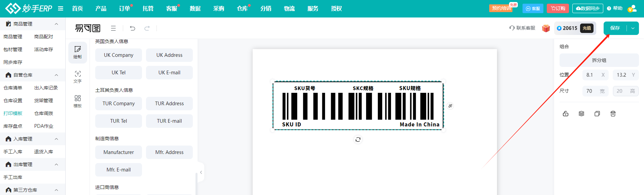Click the undo arrow icon

[x=133, y=28]
